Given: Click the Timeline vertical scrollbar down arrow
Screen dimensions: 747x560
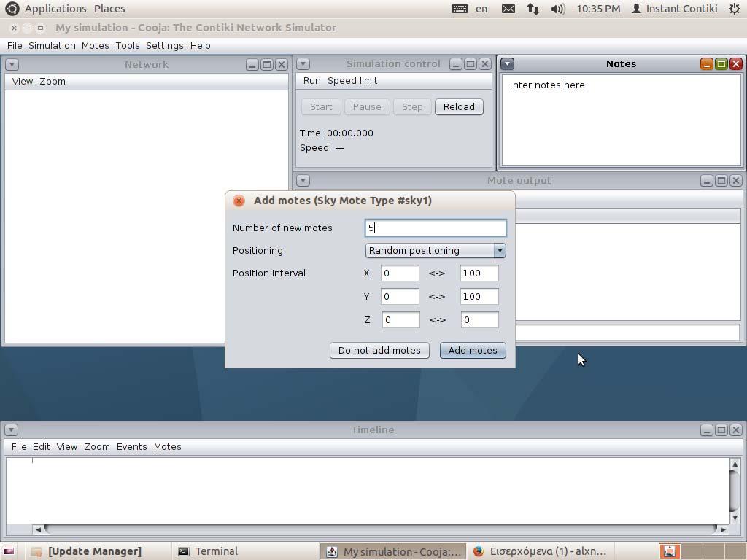Looking at the screenshot, I should (x=735, y=518).
